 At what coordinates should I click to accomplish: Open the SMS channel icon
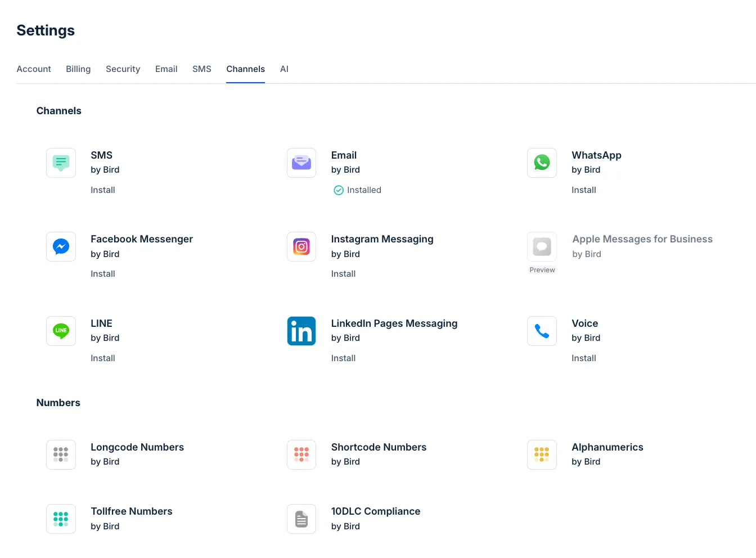click(x=61, y=163)
